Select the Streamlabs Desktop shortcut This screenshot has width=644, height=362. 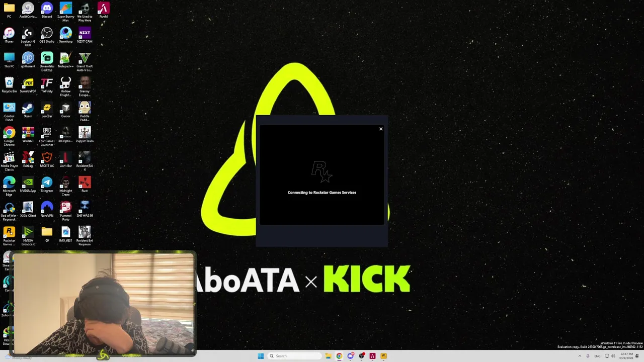(x=47, y=62)
